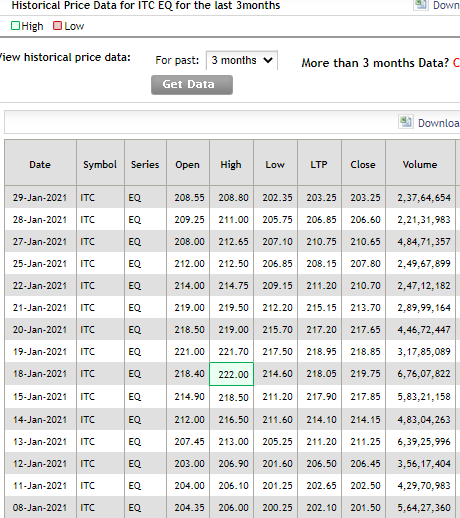This screenshot has width=460, height=518.
Task: Click the Close column header
Action: 363,164
